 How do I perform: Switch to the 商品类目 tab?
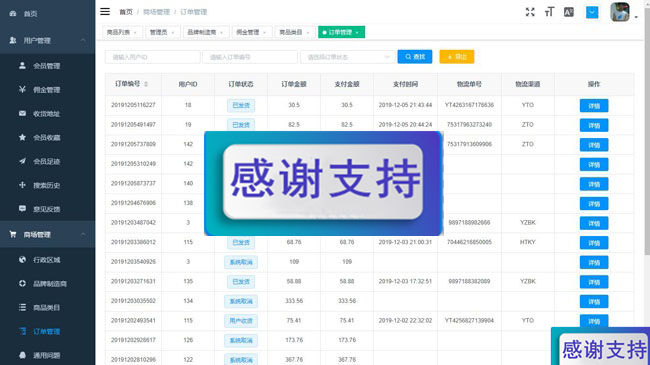click(295, 32)
